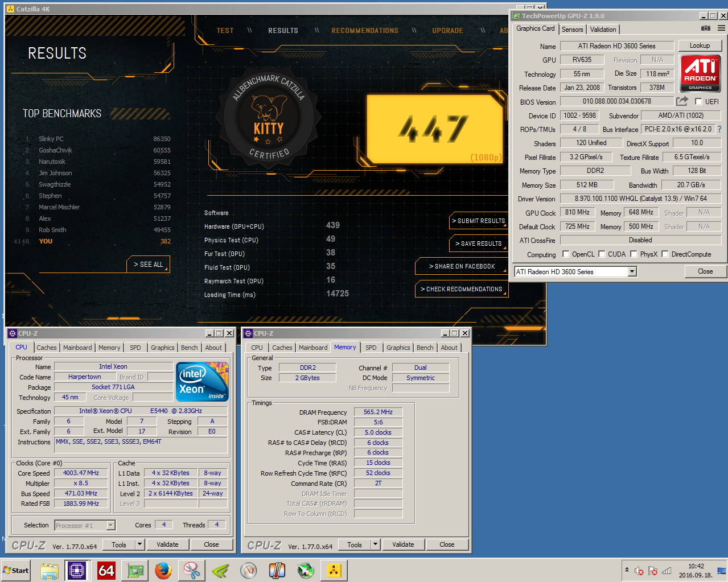Click the Intel Xeon inside logo
This screenshot has height=582, width=728.
[202, 381]
